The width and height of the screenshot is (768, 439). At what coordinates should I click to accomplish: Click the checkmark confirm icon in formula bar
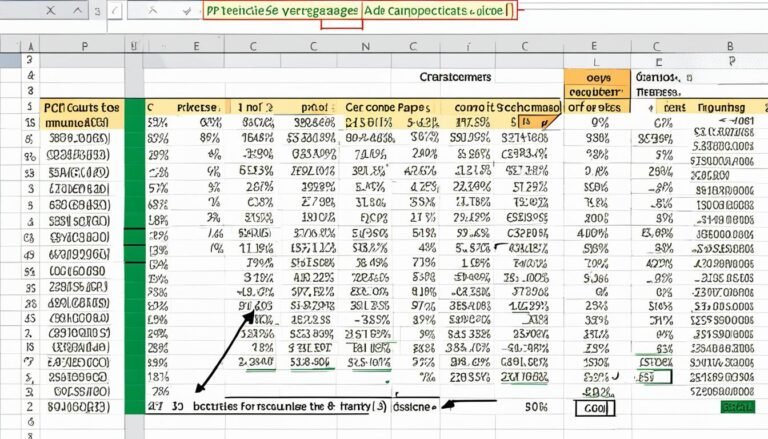coord(187,11)
